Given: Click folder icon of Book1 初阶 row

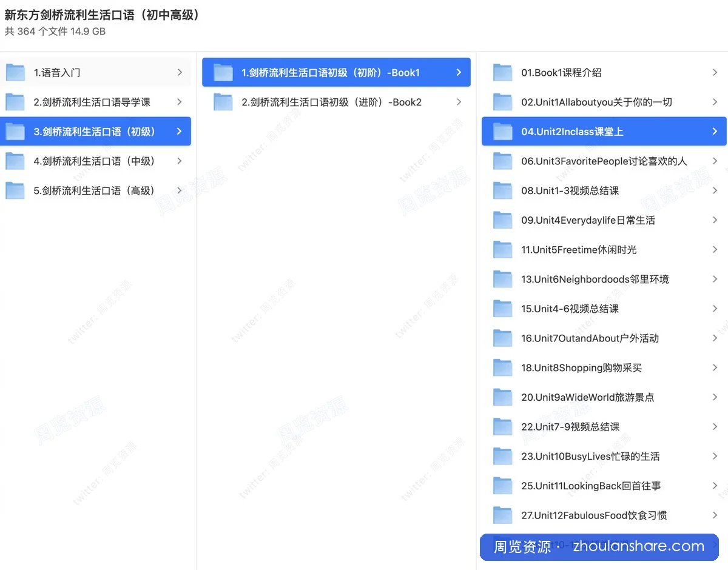Looking at the screenshot, I should click(x=223, y=73).
